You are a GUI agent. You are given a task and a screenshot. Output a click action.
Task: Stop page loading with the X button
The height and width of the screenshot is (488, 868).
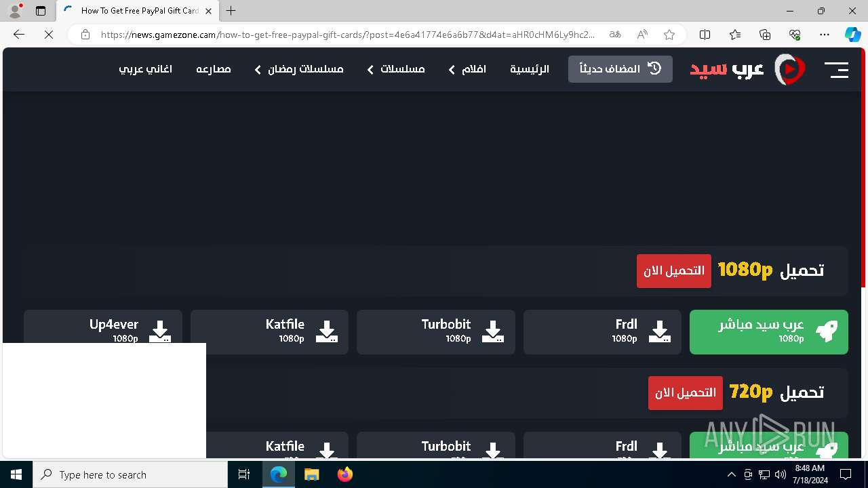[49, 35]
